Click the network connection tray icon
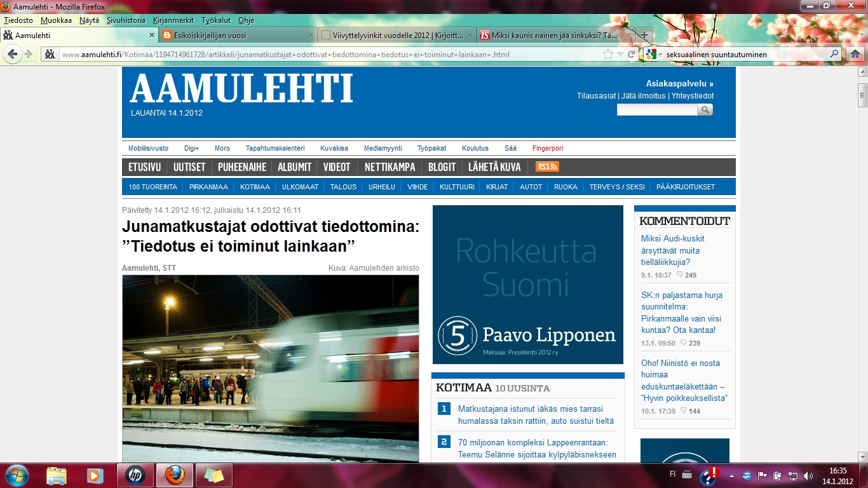This screenshot has height=488, width=868. [x=793, y=475]
